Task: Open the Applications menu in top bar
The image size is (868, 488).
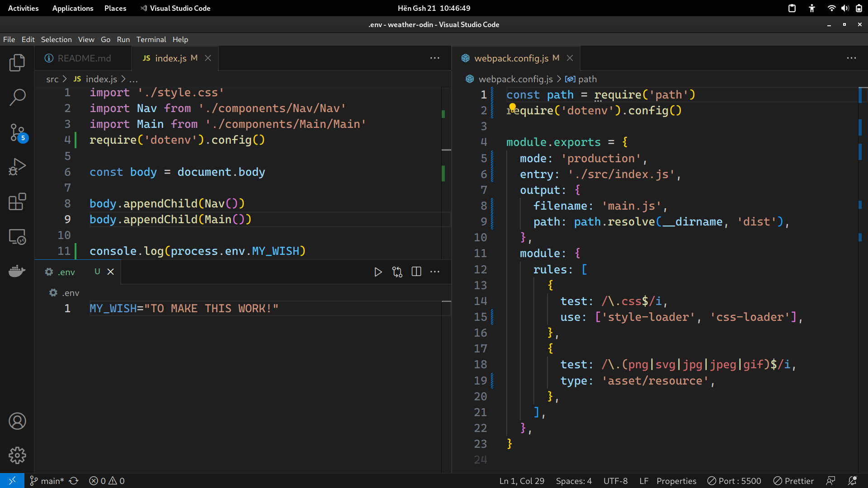Action: (x=73, y=8)
